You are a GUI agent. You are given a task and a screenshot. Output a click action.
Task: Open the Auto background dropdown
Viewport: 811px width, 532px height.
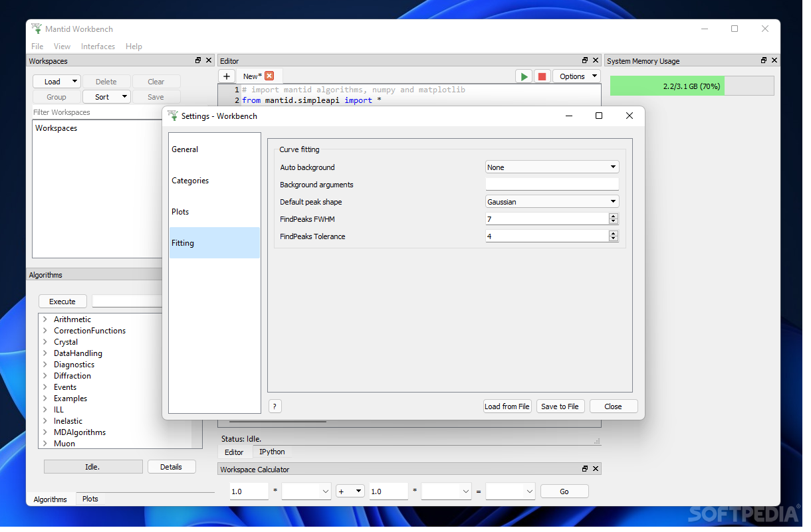(x=552, y=167)
